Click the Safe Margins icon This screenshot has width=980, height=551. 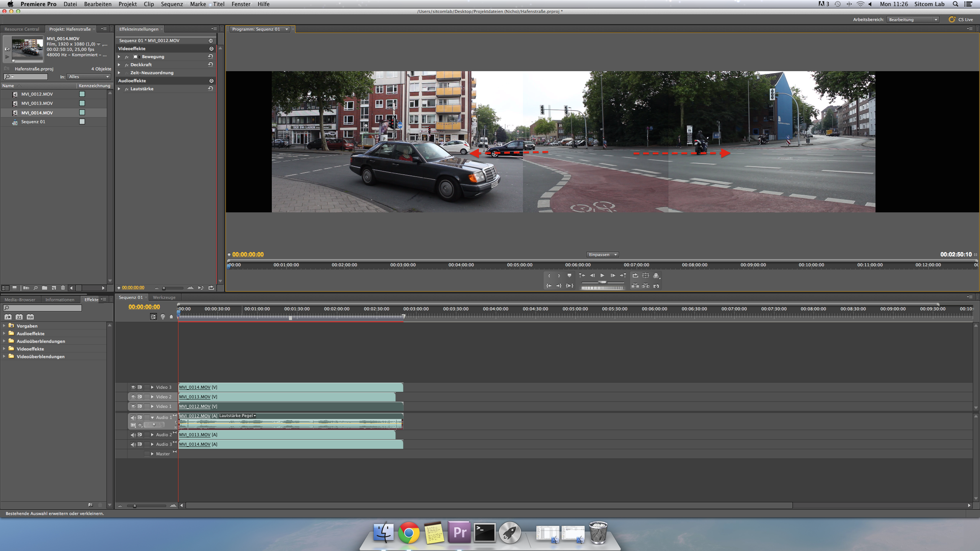point(646,275)
